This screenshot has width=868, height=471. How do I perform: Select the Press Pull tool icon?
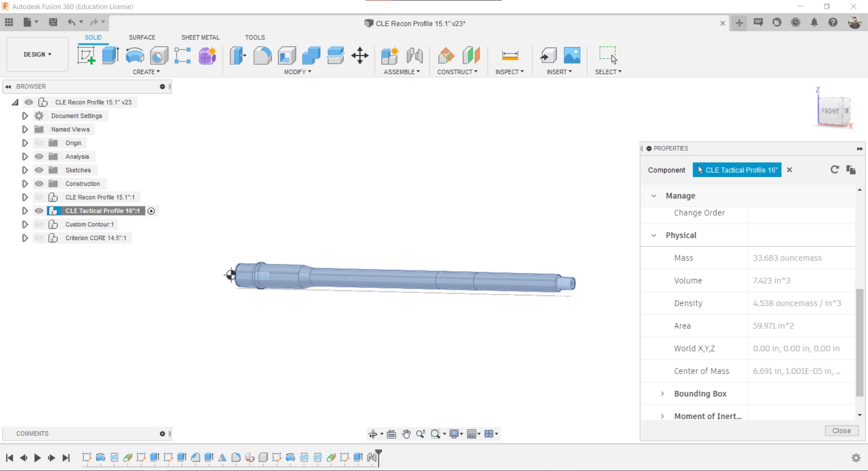(238, 56)
